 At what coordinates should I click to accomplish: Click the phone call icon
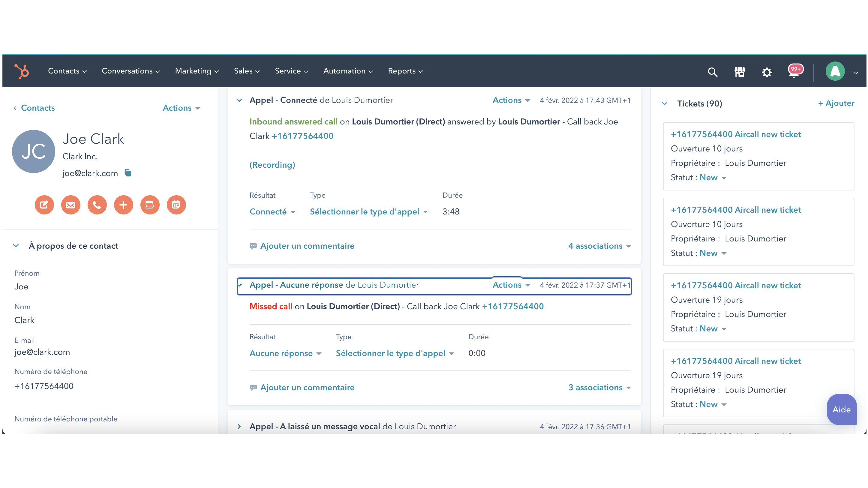click(97, 205)
